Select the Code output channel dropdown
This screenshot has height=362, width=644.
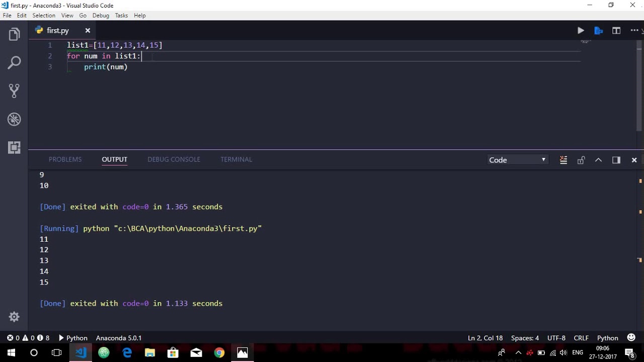click(x=518, y=160)
